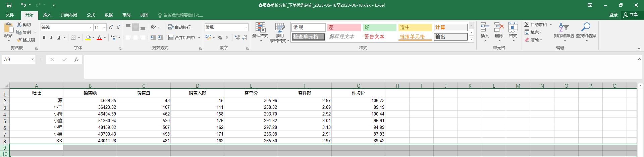
Task: Click the Cut (剪切) scissors icon
Action: 19,25
